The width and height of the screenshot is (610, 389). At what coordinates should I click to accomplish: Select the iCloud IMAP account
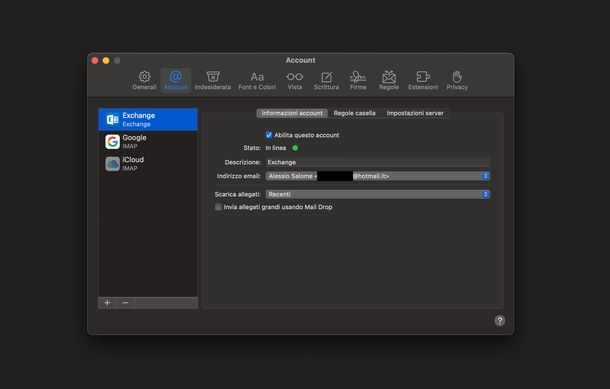[148, 164]
